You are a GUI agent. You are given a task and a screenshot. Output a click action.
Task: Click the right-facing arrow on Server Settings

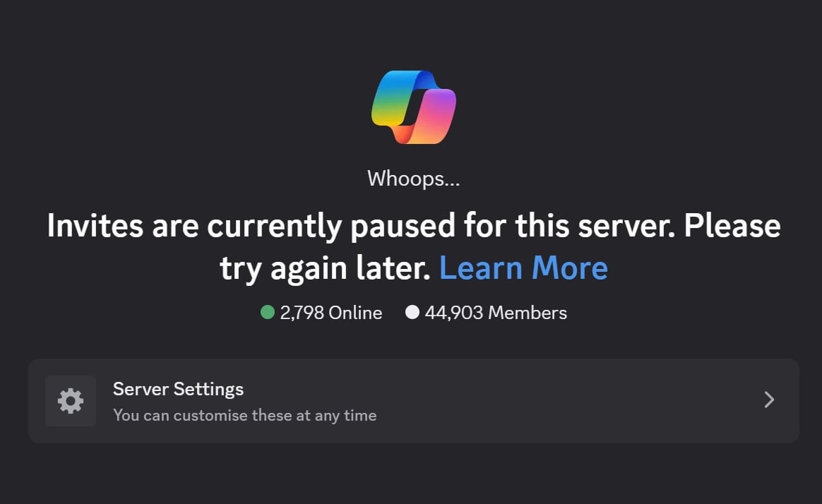point(769,400)
